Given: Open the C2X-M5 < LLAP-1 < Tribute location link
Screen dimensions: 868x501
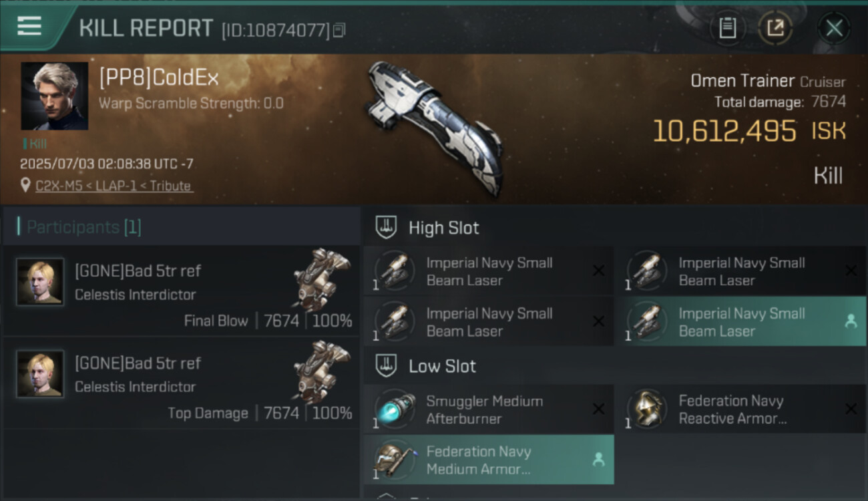Looking at the screenshot, I should click(114, 186).
